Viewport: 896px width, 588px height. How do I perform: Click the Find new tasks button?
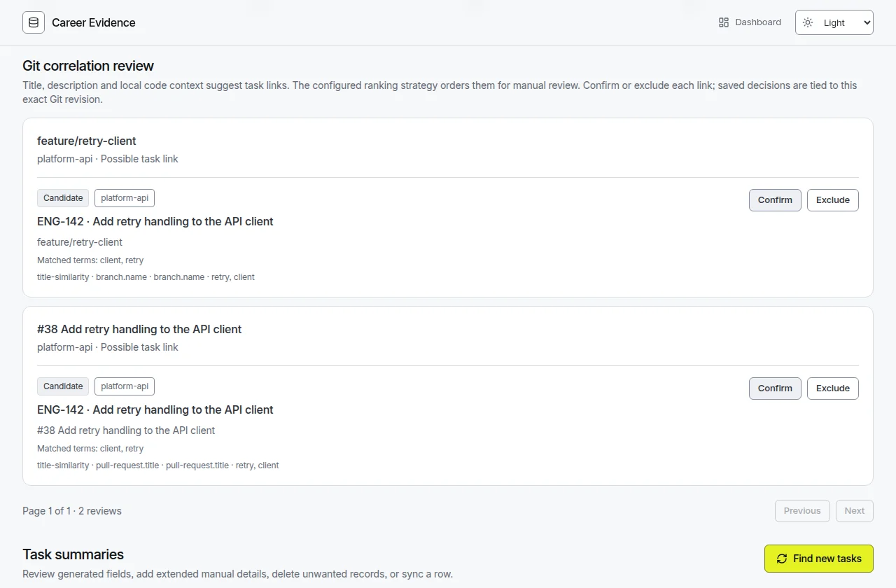tap(819, 559)
